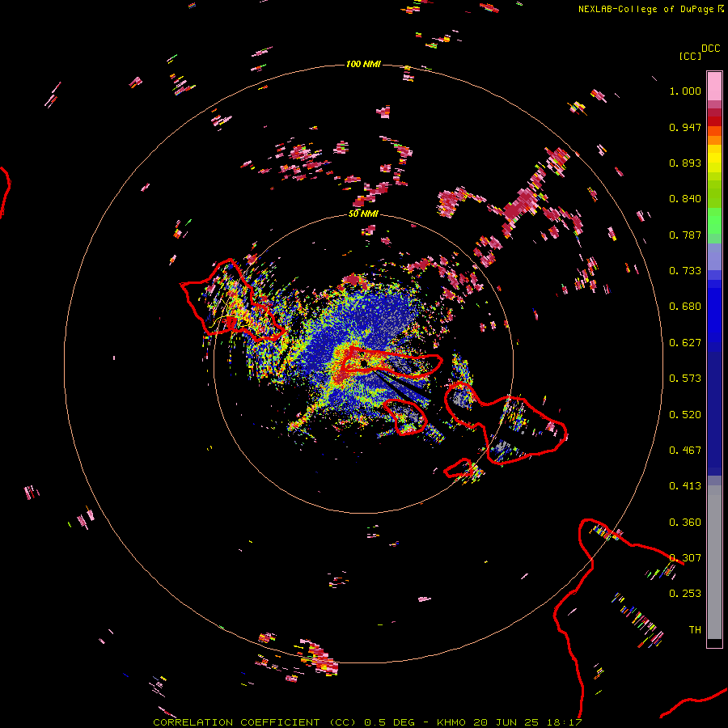The width and height of the screenshot is (728, 728).
Task: Click the 0.360 scale value
Action: click(x=685, y=523)
